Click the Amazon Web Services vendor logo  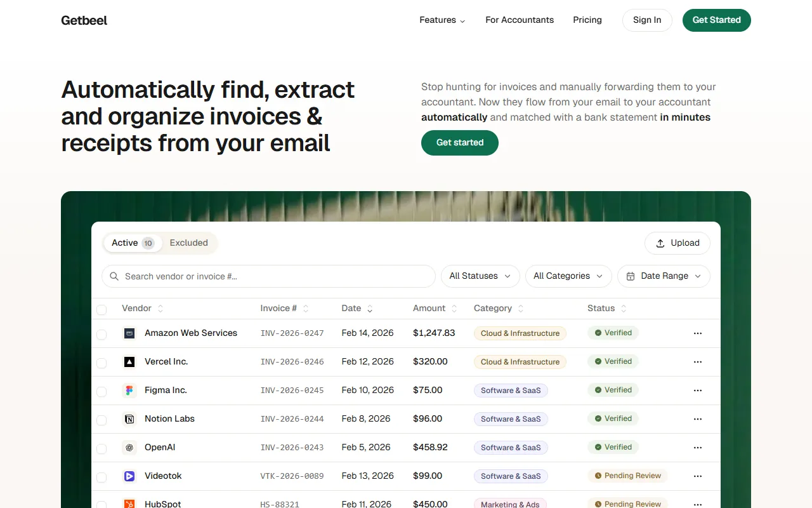coord(129,333)
